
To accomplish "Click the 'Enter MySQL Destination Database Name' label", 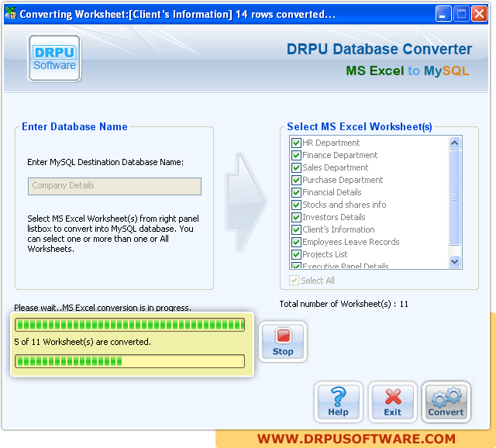I will (105, 162).
